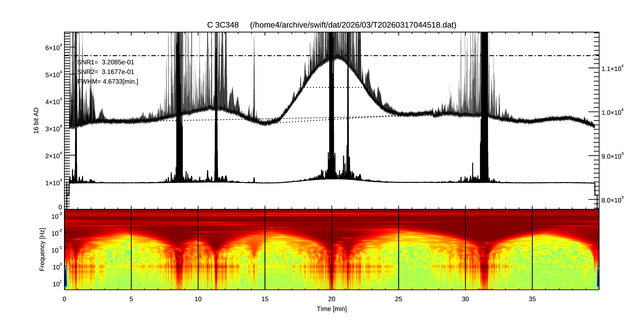Click the plot title "C 3C348"
Screen dimensions: 644x322
click(223, 25)
